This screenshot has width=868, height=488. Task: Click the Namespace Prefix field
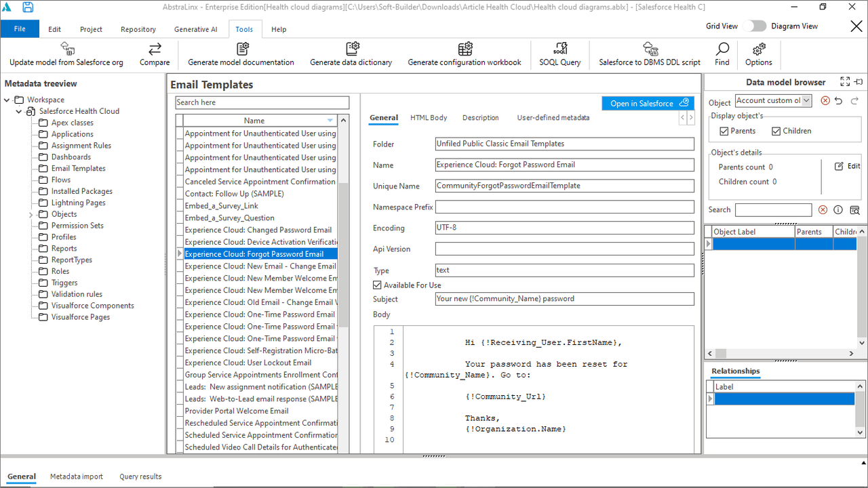(565, 207)
